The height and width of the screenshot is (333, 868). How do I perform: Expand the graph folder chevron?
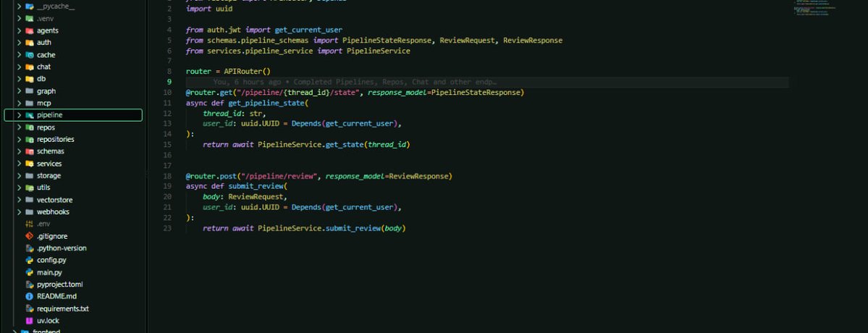coord(20,91)
